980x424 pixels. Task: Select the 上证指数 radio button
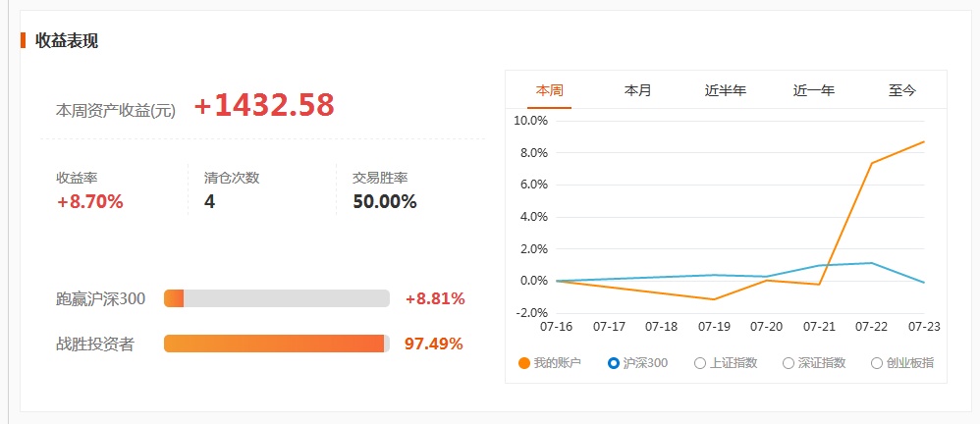[x=700, y=363]
